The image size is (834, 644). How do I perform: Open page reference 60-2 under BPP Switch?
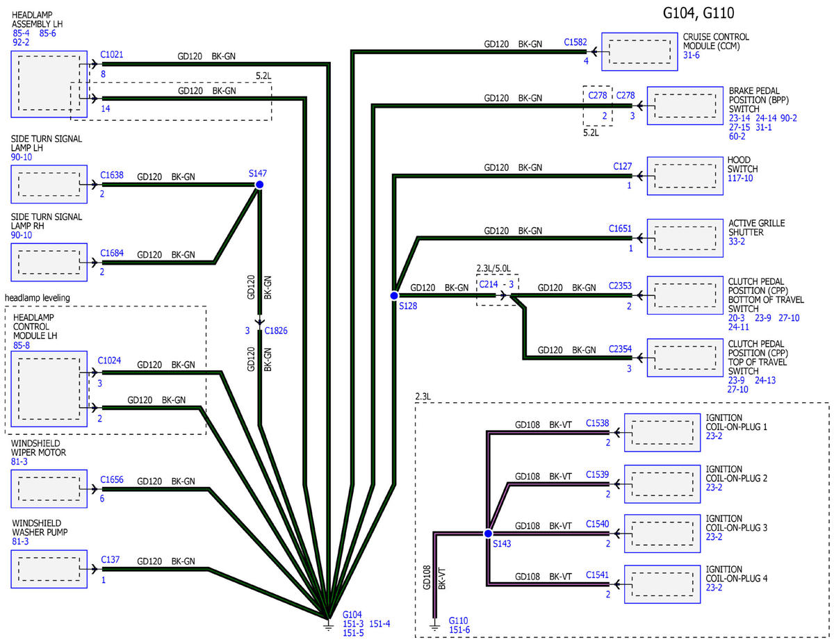pyautogui.click(x=737, y=137)
